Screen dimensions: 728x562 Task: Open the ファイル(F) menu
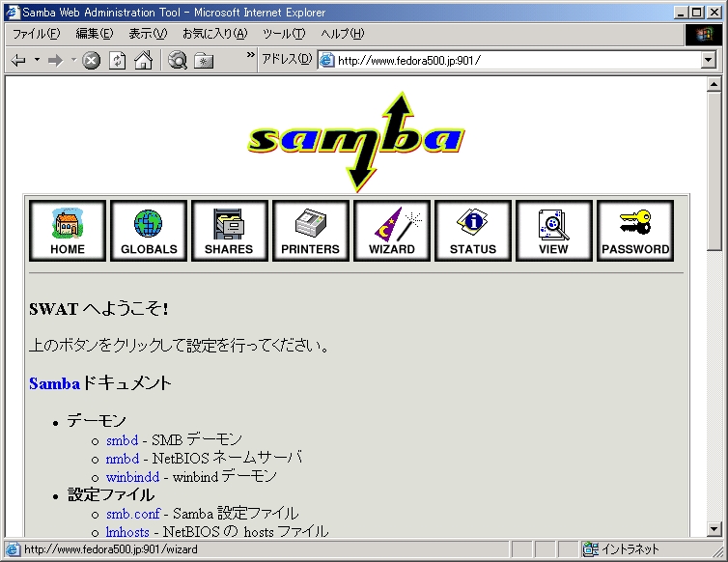click(x=37, y=34)
